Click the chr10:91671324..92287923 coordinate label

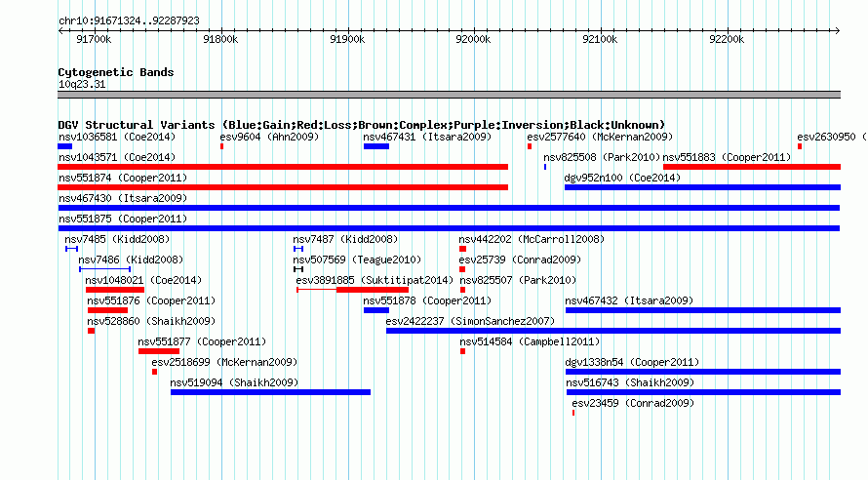[129, 21]
